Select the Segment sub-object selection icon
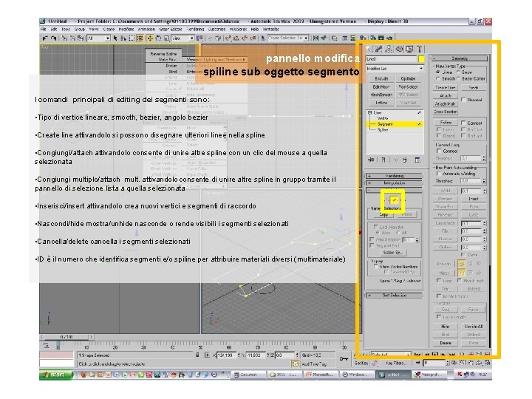Screen dimensions: 532x399 coord(394,200)
